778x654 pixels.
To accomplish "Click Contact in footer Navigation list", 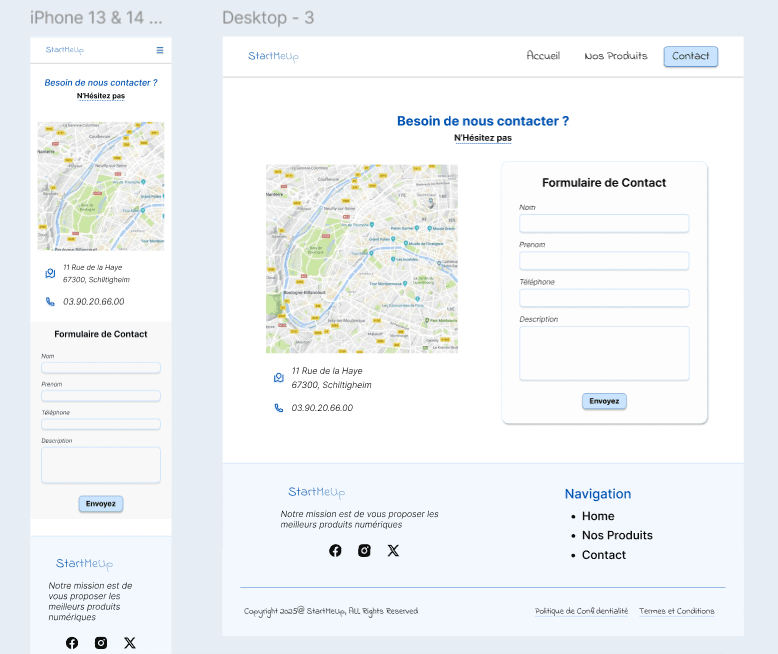I will 604,555.
